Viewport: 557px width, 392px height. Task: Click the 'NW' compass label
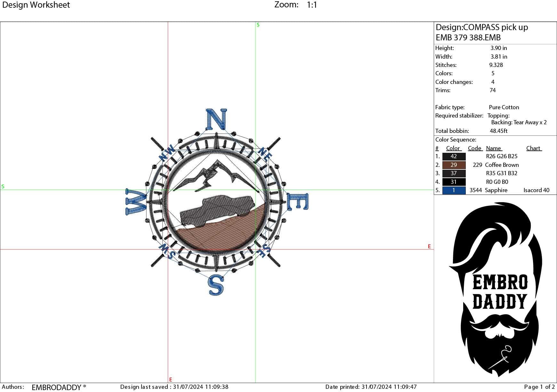[167, 153]
